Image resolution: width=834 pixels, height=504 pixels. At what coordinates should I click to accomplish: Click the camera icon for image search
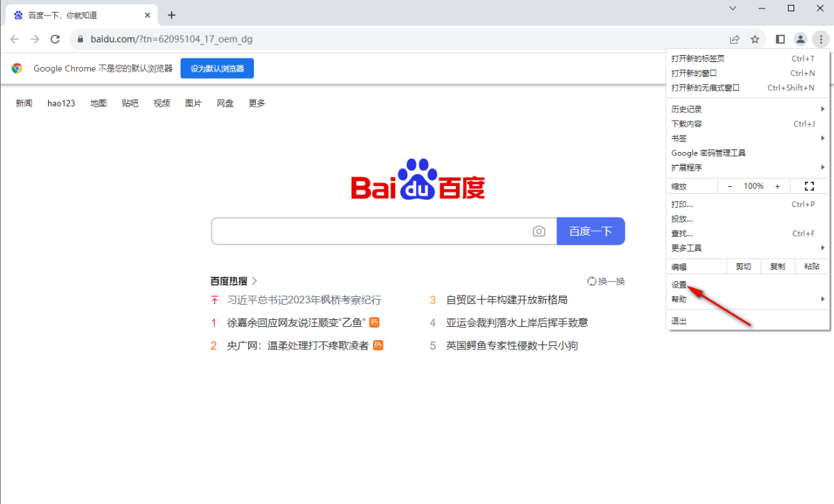[x=539, y=231]
